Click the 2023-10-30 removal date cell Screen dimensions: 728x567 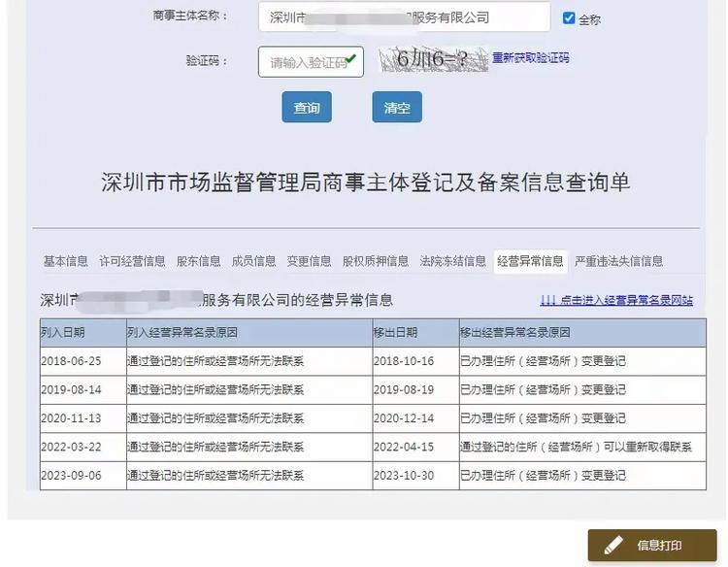tap(416, 476)
